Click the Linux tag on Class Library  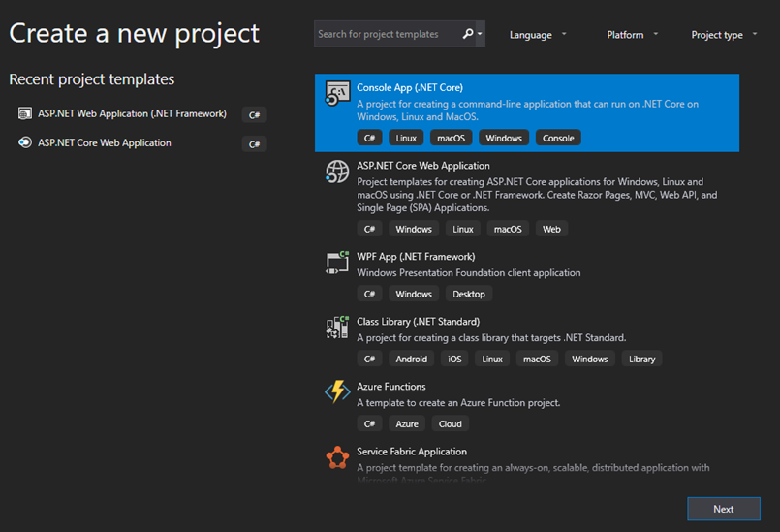point(492,359)
